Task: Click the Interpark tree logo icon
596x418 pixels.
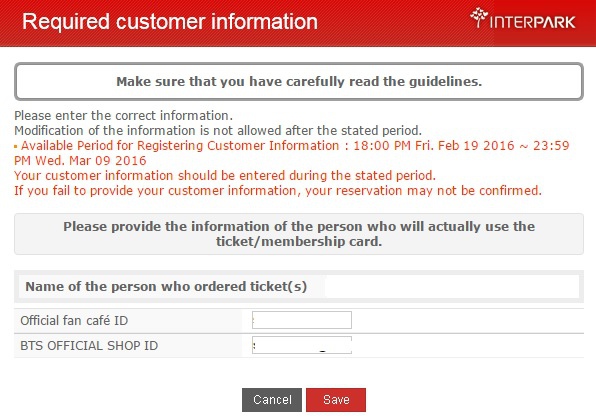Action: 479,17
